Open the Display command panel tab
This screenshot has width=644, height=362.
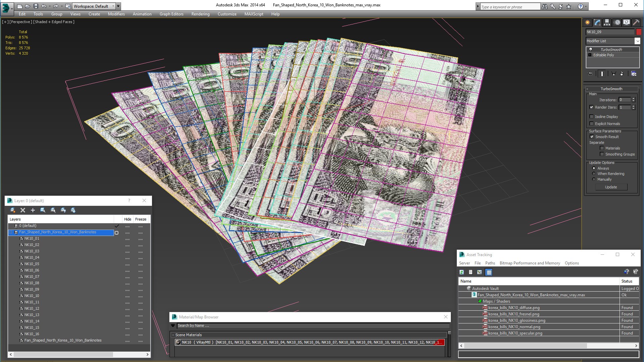pos(627,22)
